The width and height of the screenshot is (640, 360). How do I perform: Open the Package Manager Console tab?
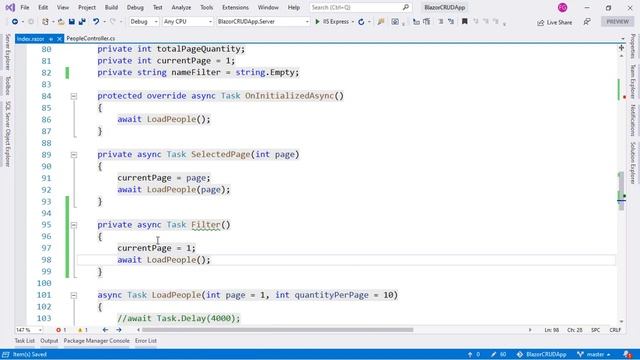coord(96,341)
